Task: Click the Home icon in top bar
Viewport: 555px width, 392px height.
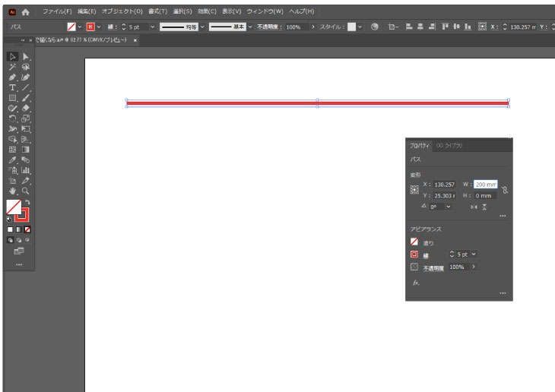Action: pos(26,12)
